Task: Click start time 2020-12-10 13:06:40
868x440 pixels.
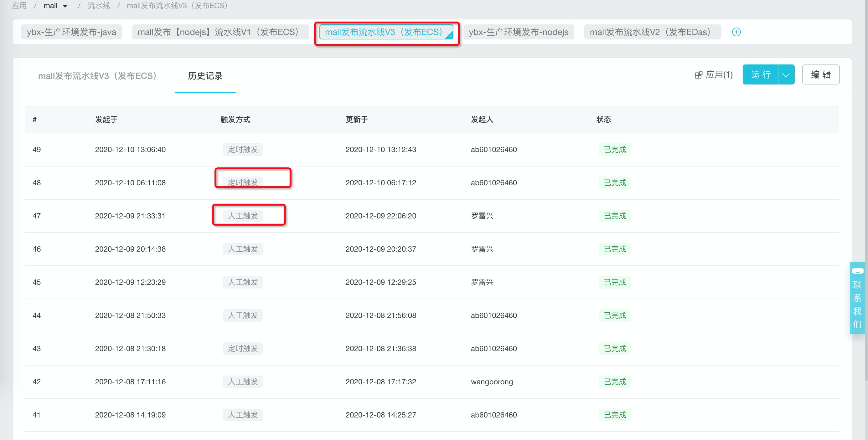Action: pyautogui.click(x=130, y=150)
